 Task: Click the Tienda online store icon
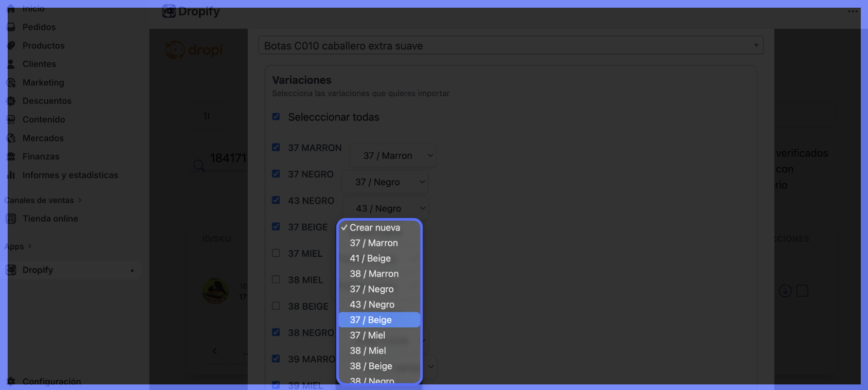pos(11,219)
